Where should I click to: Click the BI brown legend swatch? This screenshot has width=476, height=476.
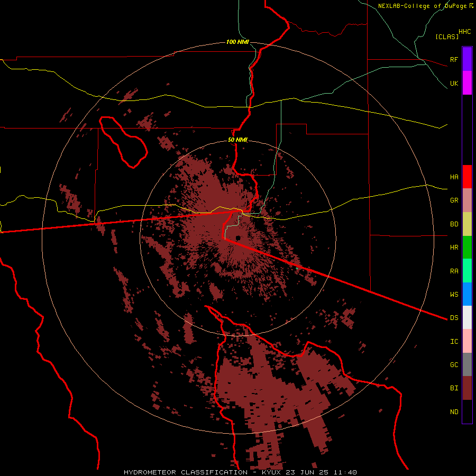tap(467, 388)
